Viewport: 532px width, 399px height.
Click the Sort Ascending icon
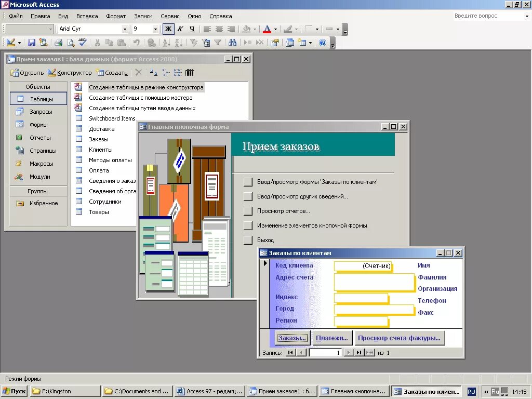[x=166, y=43]
